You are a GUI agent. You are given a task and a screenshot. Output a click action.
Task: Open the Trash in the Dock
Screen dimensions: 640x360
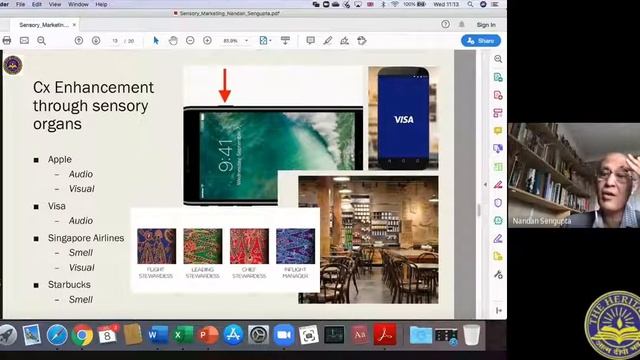(x=471, y=335)
